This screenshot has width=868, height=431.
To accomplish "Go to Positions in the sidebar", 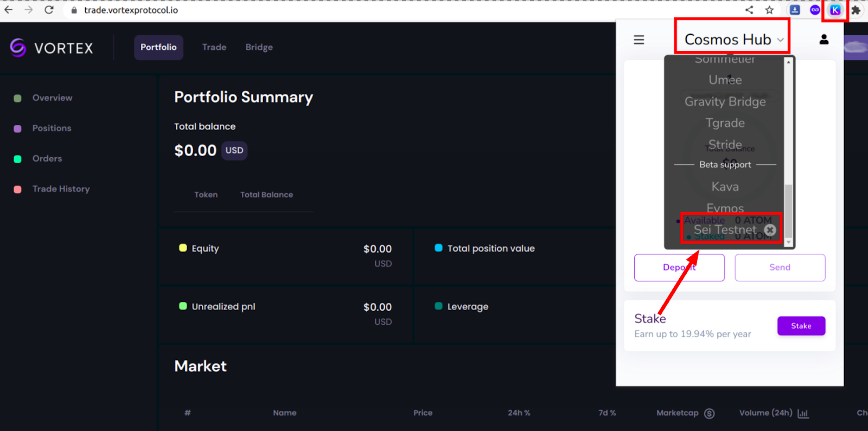I will 52,128.
